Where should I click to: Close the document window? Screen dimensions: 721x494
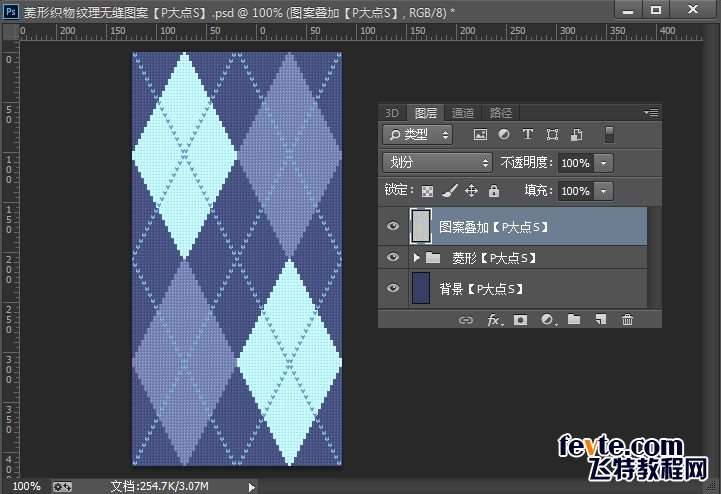[693, 10]
